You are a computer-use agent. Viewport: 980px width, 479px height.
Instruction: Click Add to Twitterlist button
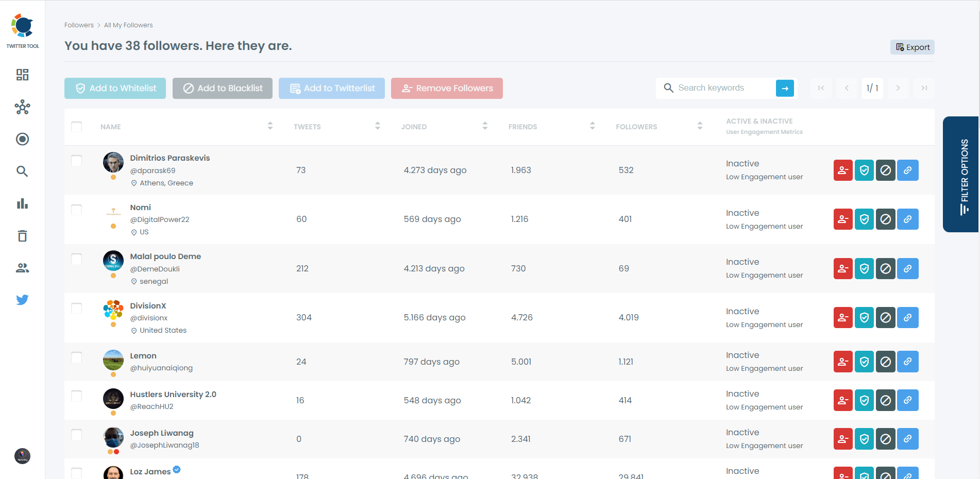point(332,88)
